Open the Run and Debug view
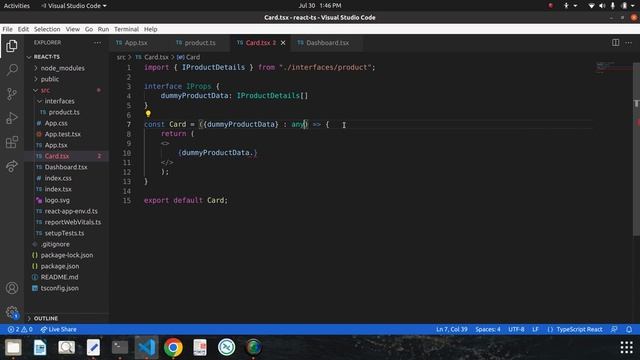The width and height of the screenshot is (640, 360). (x=12, y=118)
